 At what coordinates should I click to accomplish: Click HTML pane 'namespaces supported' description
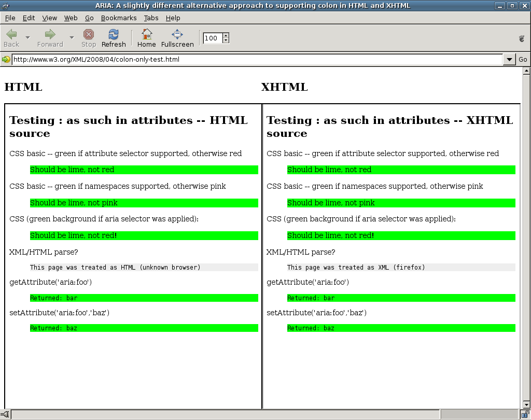coord(118,186)
